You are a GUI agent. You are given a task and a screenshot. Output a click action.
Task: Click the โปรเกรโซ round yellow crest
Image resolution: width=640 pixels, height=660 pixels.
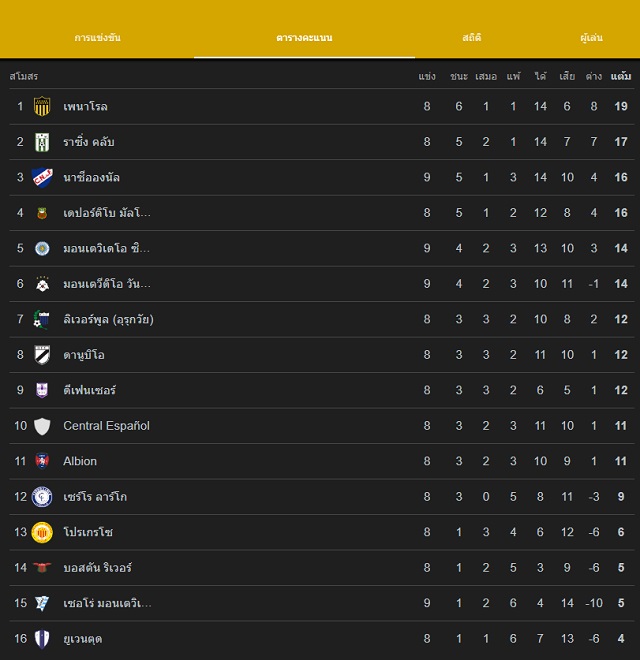pos(42,532)
